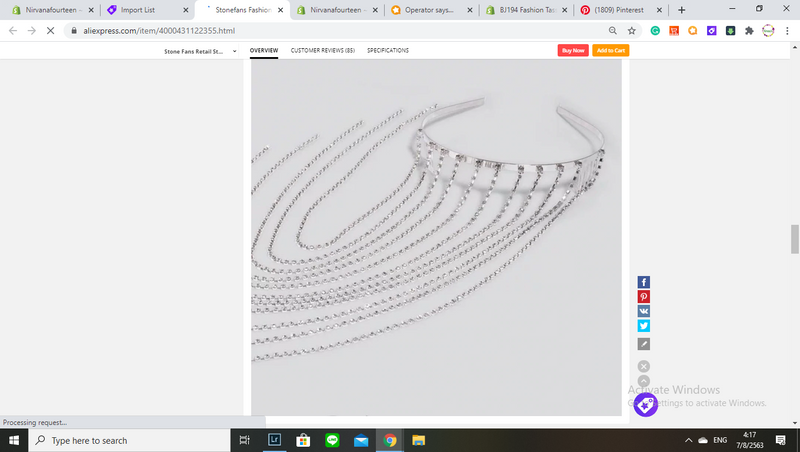Click the orange-red extension icon in toolbar
This screenshot has width=800, height=452.
(x=674, y=31)
